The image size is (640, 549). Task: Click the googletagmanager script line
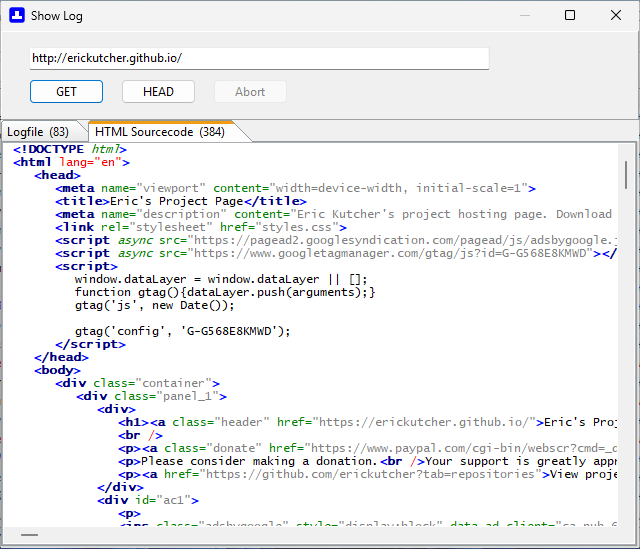(x=336, y=253)
